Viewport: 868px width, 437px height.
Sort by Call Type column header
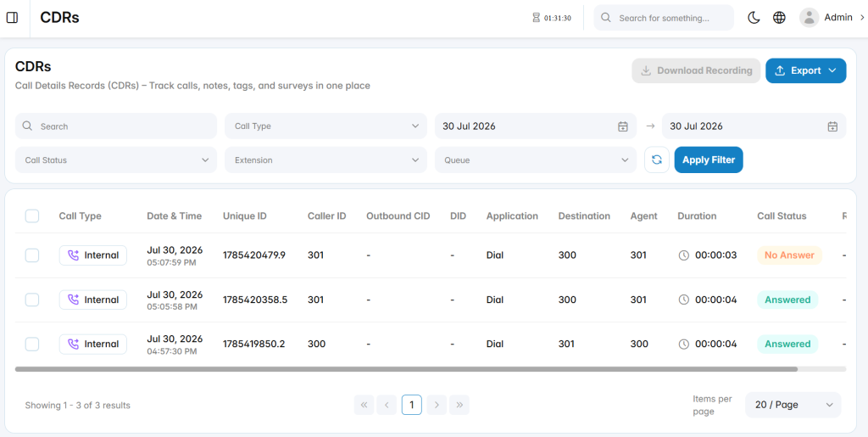coord(81,216)
